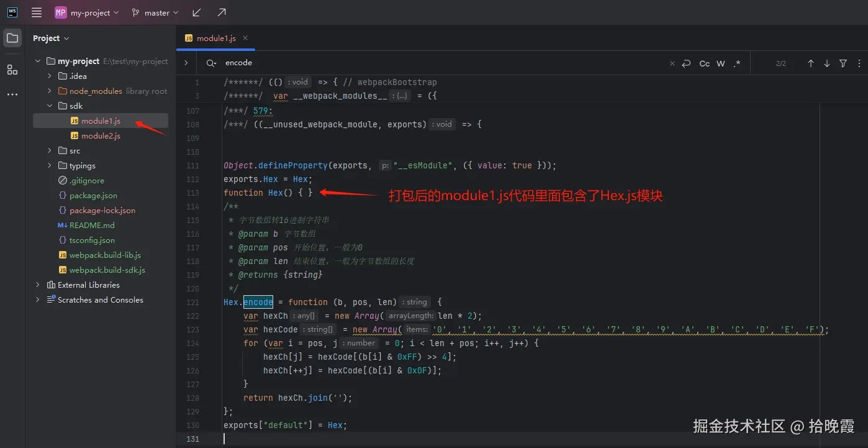Expand the typings folder
Viewport: 868px width, 448px height.
50,165
